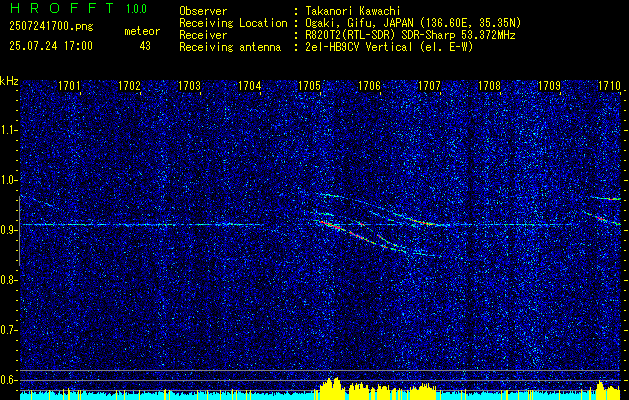This screenshot has height=400, width=629.
Task: Click the 1706 time marker
Action: click(x=369, y=86)
